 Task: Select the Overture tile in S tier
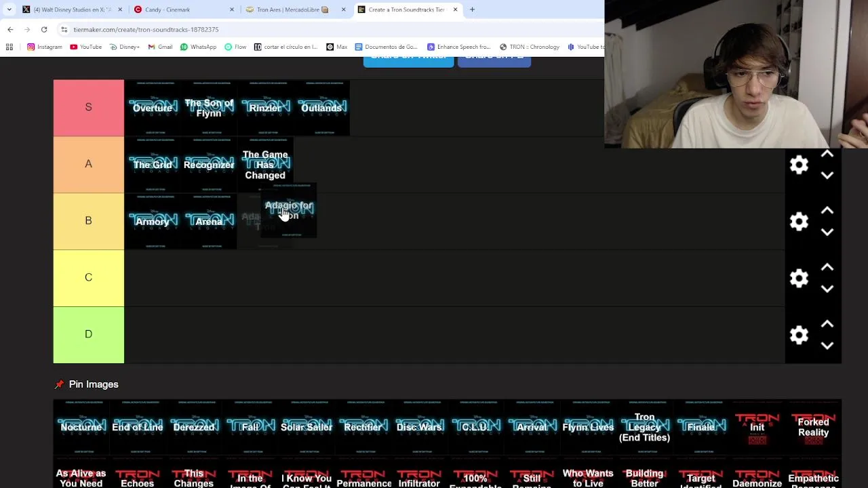tap(153, 108)
